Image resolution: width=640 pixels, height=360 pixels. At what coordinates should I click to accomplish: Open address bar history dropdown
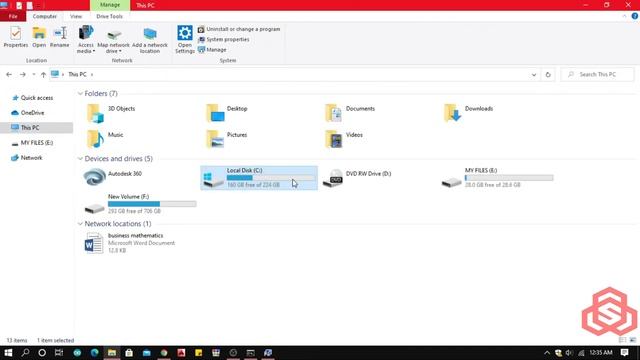(533, 75)
